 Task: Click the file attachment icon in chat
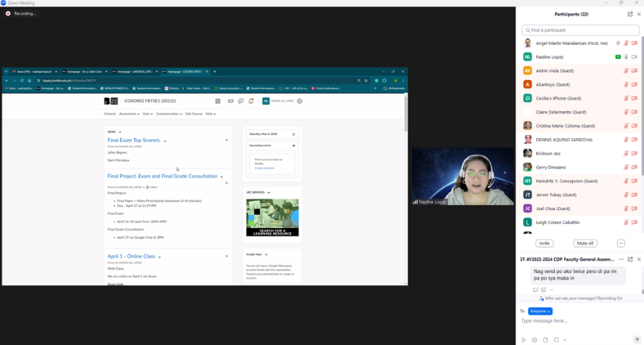tap(546, 340)
